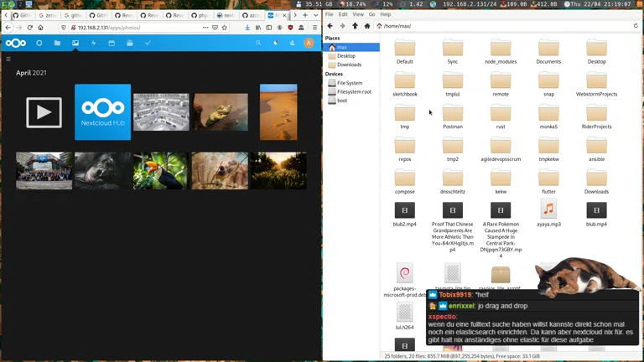The height and width of the screenshot is (362, 644).
Task: Select the node_modules folder
Action: pos(501,51)
